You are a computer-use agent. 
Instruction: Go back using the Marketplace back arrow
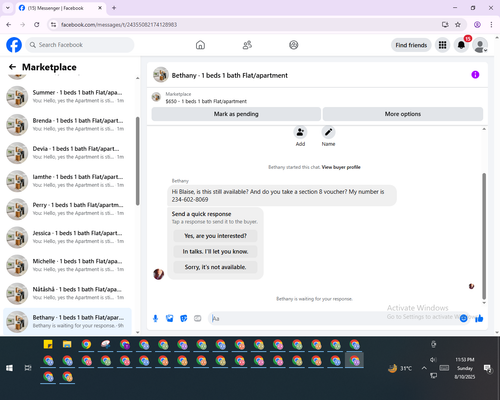[x=13, y=67]
